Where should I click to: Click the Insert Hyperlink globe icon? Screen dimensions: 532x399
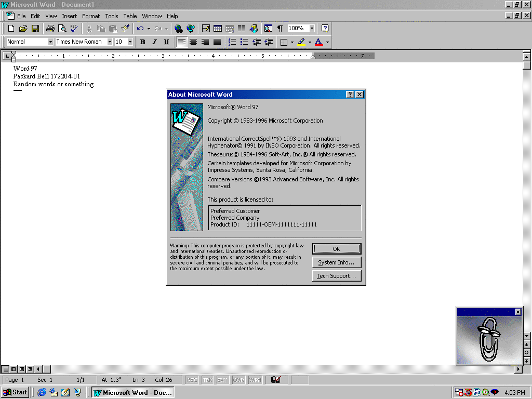(x=179, y=29)
